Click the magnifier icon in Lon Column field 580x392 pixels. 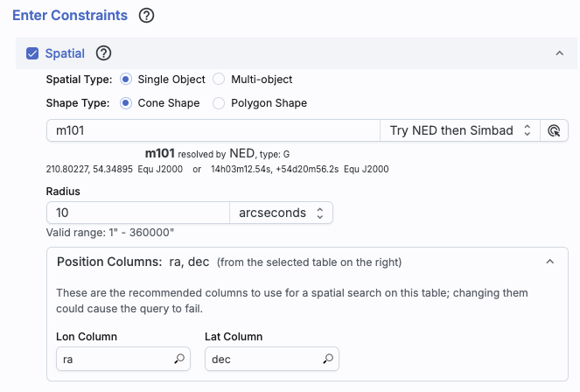click(179, 359)
